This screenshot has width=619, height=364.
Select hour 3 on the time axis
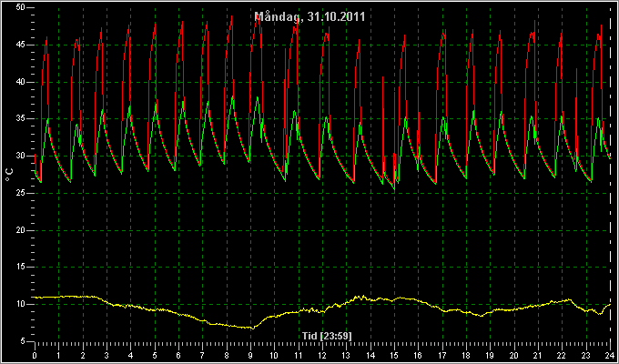tap(107, 355)
